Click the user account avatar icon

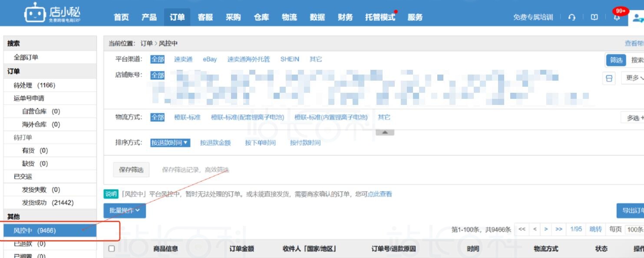pos(637,18)
